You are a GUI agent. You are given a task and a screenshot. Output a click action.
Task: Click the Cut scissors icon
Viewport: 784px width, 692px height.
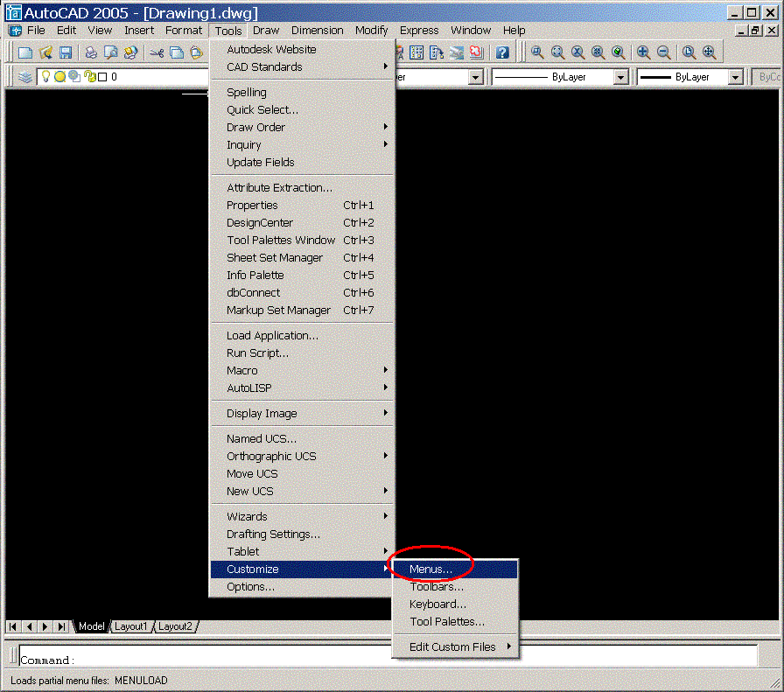pos(157,52)
